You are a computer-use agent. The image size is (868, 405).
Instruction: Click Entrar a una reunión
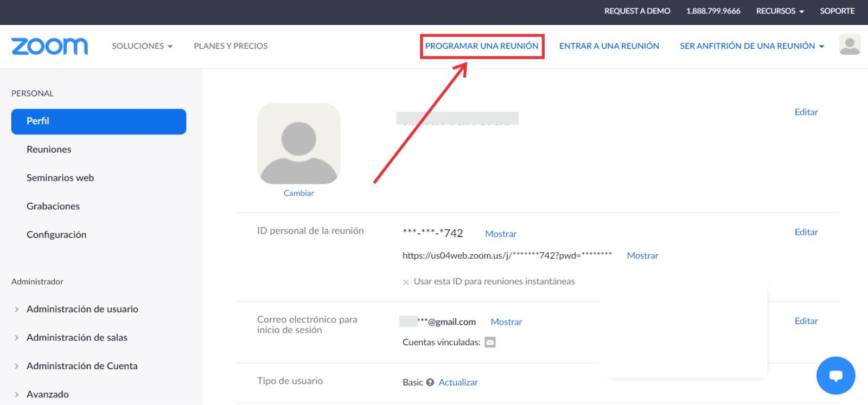click(609, 46)
